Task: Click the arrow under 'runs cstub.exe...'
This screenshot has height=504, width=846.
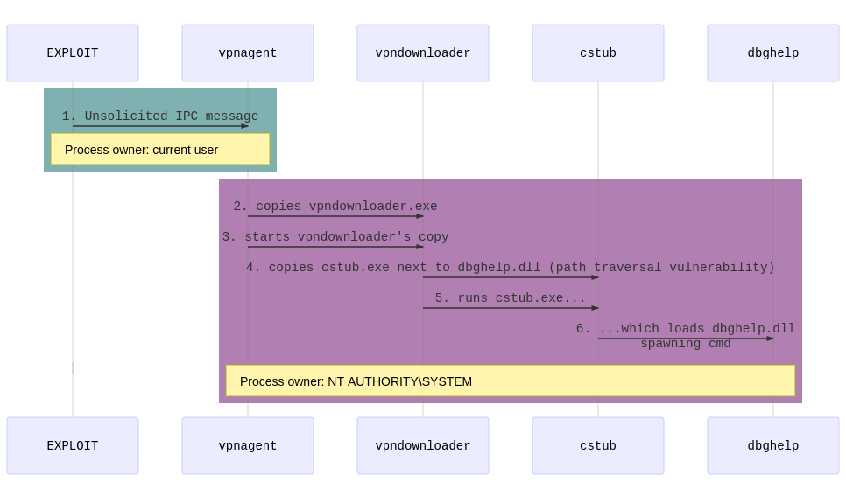Action: pos(511,308)
